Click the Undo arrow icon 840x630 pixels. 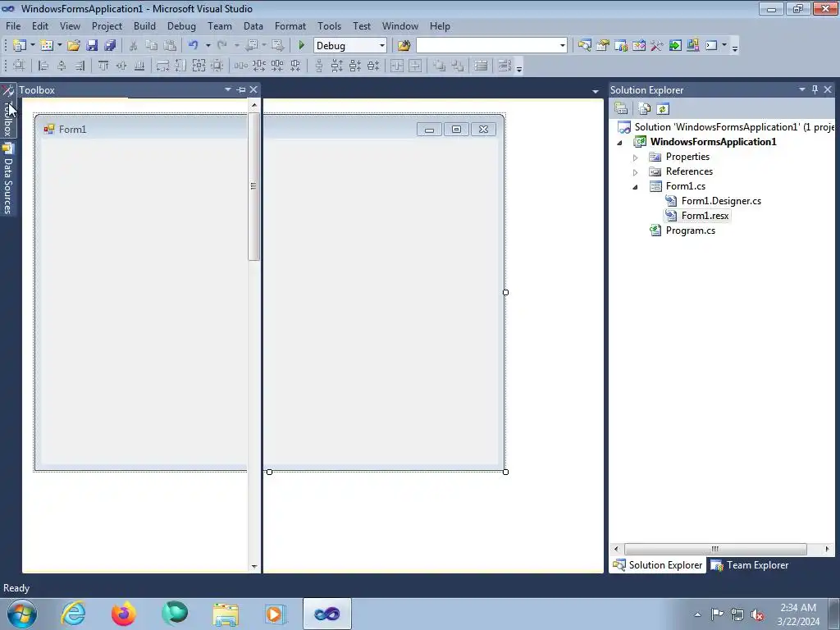[x=194, y=46]
